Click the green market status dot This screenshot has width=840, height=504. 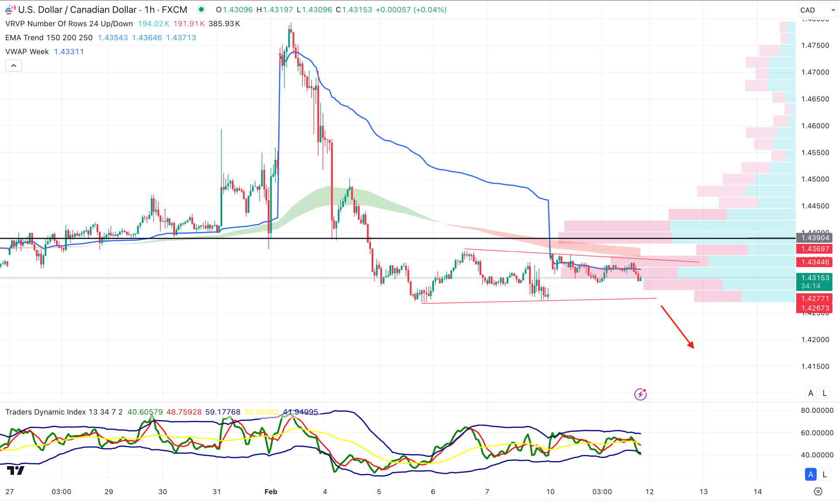point(201,9)
